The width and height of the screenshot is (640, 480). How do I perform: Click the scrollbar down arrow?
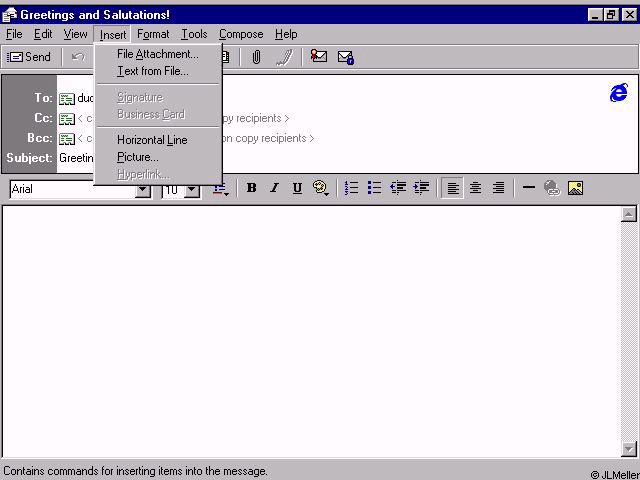point(629,449)
